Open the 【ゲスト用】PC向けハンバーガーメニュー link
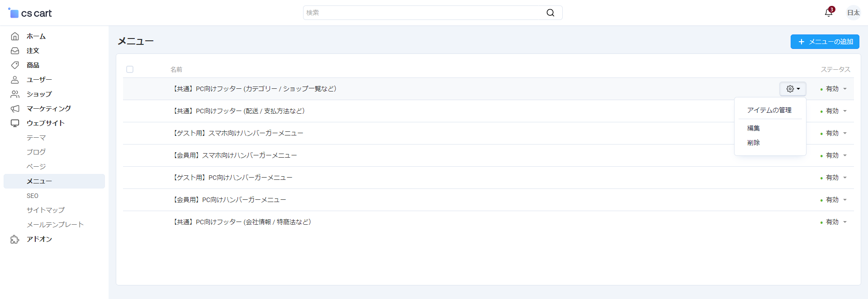 click(x=232, y=178)
